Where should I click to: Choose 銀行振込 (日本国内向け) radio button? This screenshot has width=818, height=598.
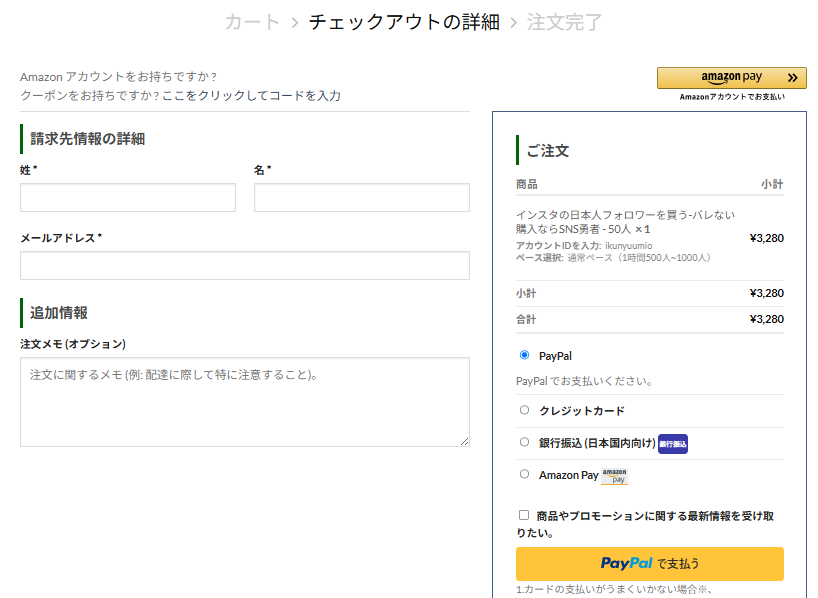(525, 442)
